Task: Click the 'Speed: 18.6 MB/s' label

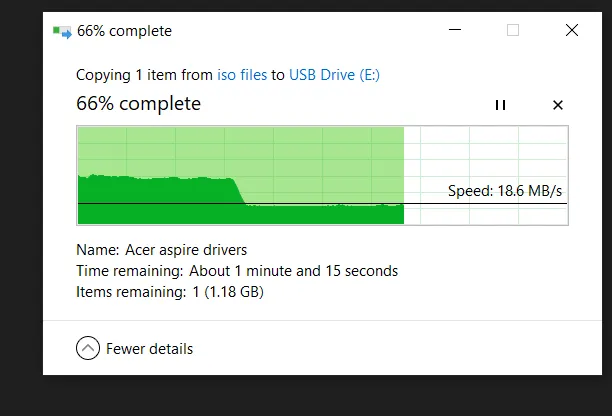Action: pyautogui.click(x=505, y=191)
